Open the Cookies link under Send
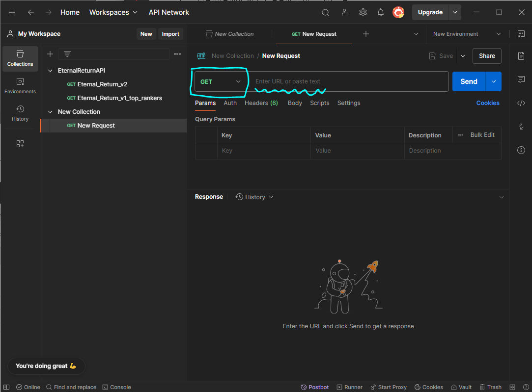 pyautogui.click(x=488, y=103)
